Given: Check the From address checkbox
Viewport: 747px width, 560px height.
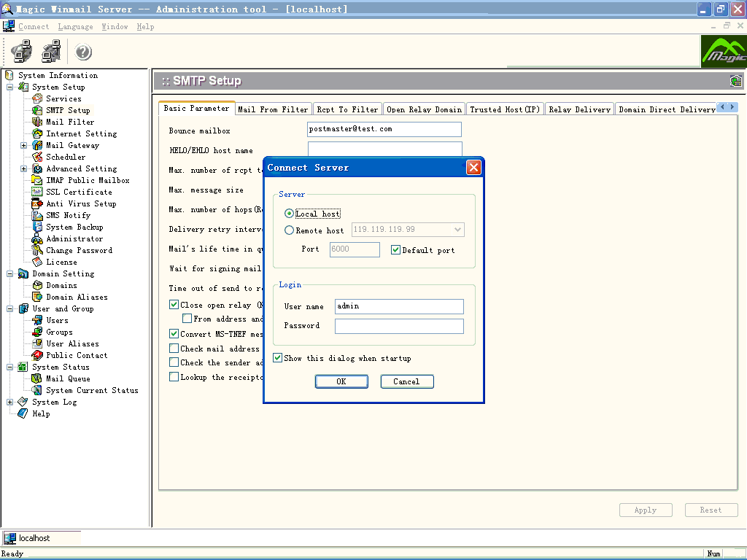Looking at the screenshot, I should 187,319.
